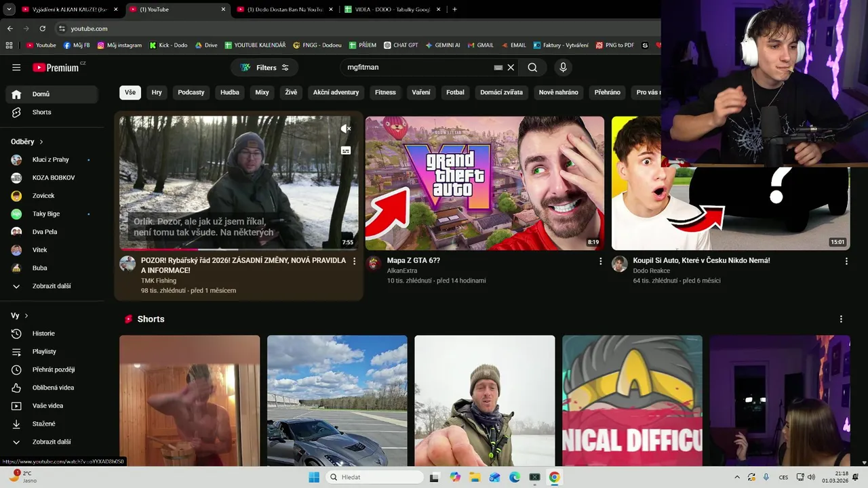The height and width of the screenshot is (488, 868).
Task: Go to Domů in the sidebar
Action: coord(52,94)
